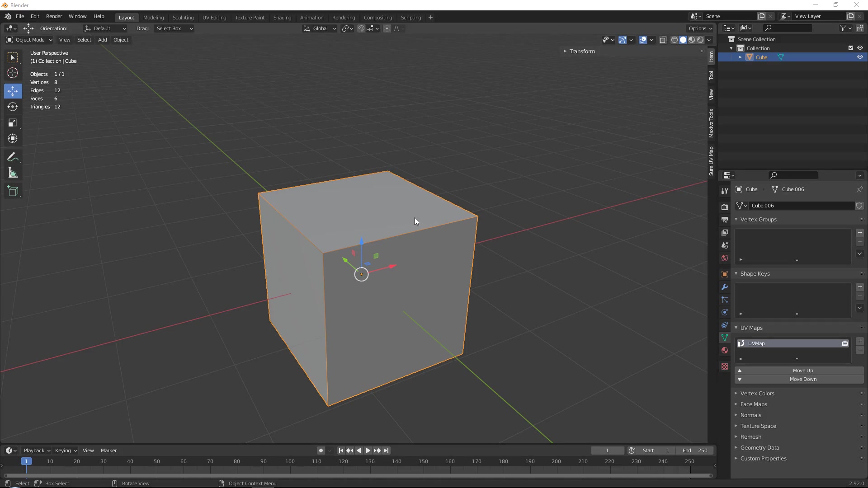Toggle auto keying record button

(x=321, y=450)
